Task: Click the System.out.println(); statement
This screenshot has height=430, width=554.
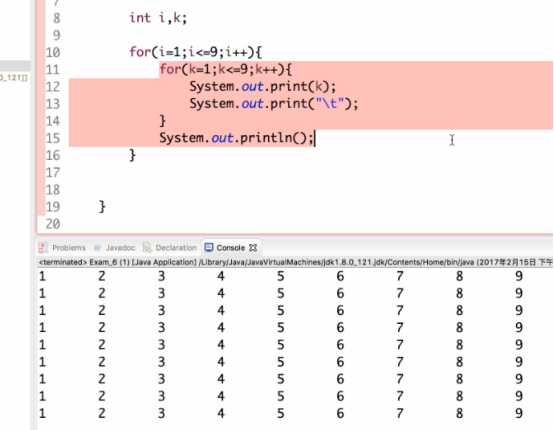Action: (236, 138)
